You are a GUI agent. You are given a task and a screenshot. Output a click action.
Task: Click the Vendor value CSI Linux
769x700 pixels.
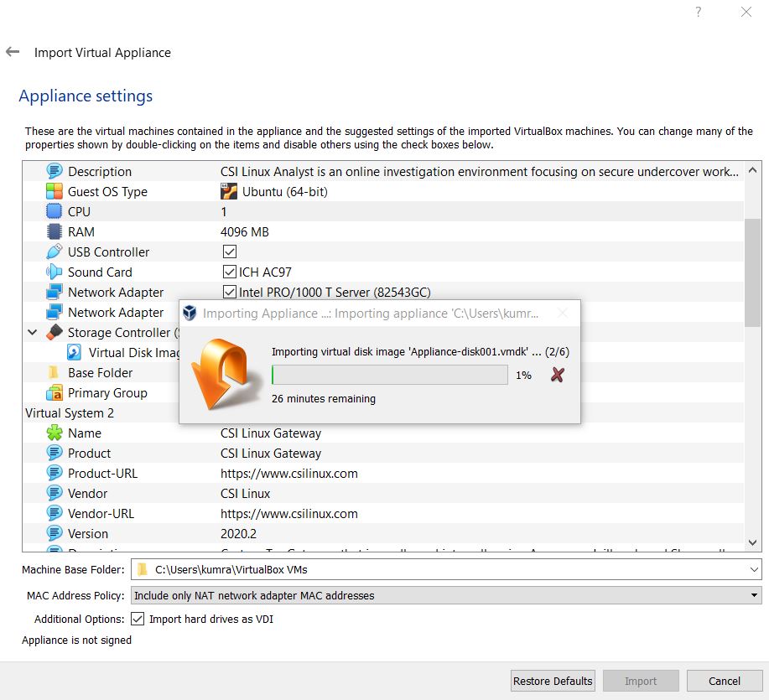tap(245, 493)
